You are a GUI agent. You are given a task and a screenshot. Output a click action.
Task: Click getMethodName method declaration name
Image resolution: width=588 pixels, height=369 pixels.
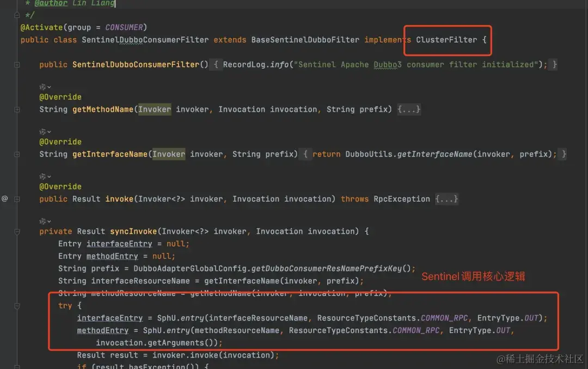103,109
